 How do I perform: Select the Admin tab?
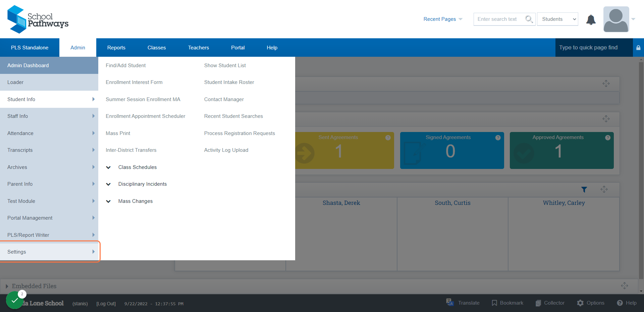pyautogui.click(x=78, y=48)
